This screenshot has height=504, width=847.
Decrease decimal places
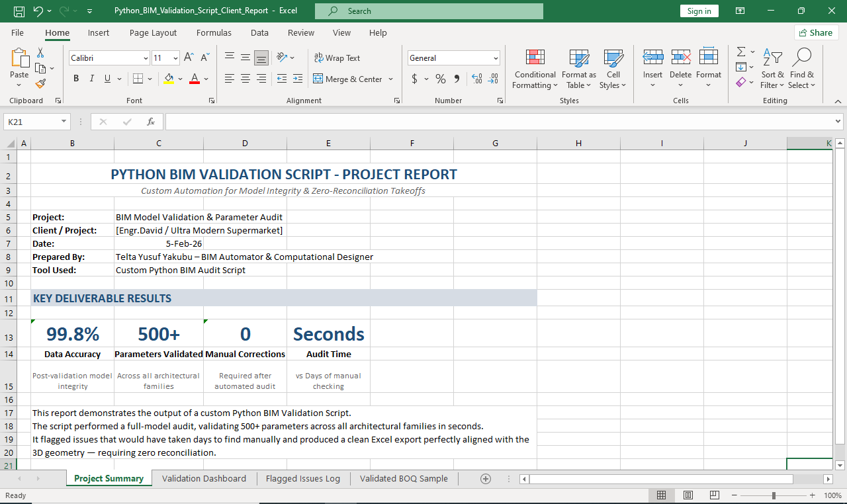point(494,79)
